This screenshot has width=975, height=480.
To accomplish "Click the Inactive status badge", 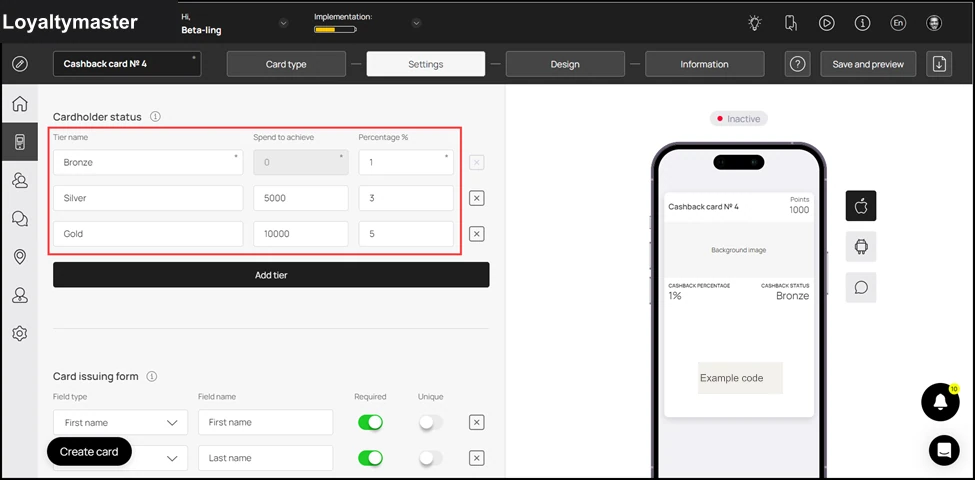I will tap(739, 119).
